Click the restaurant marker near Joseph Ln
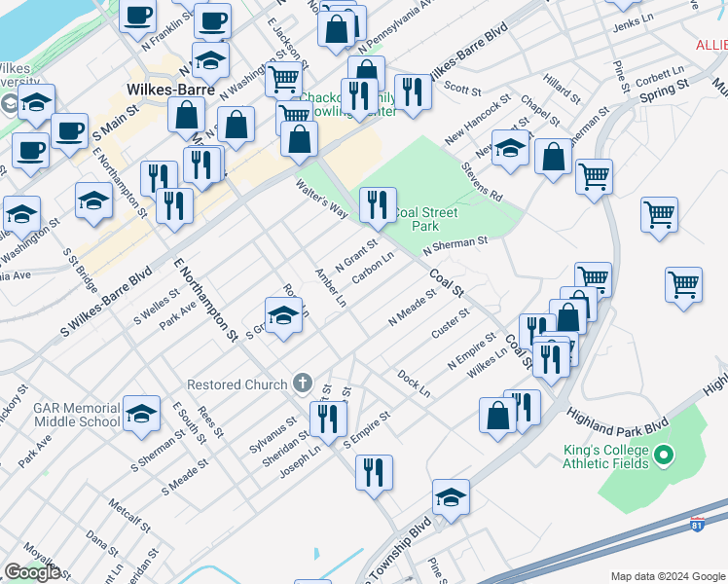Image resolution: width=728 pixels, height=584 pixels. coord(328,419)
